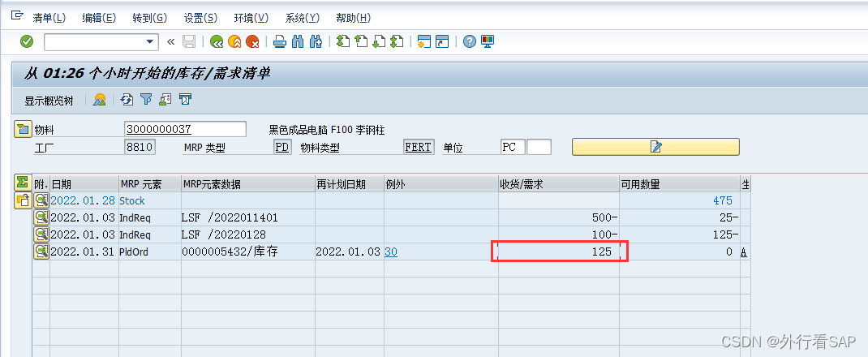Select cell 0000005432/库存

248,252
